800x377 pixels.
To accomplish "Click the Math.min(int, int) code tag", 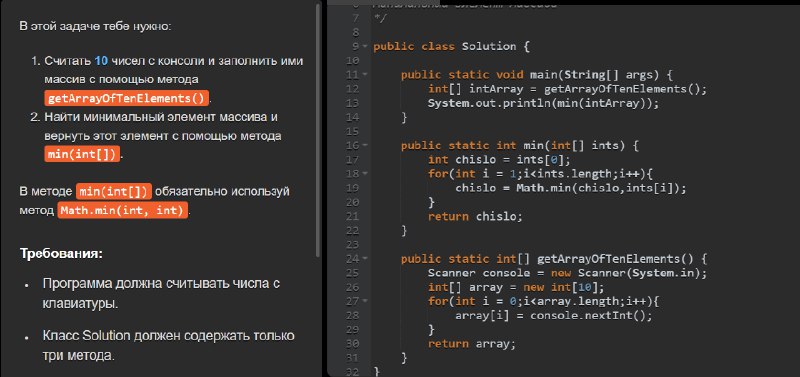I will coord(122,210).
